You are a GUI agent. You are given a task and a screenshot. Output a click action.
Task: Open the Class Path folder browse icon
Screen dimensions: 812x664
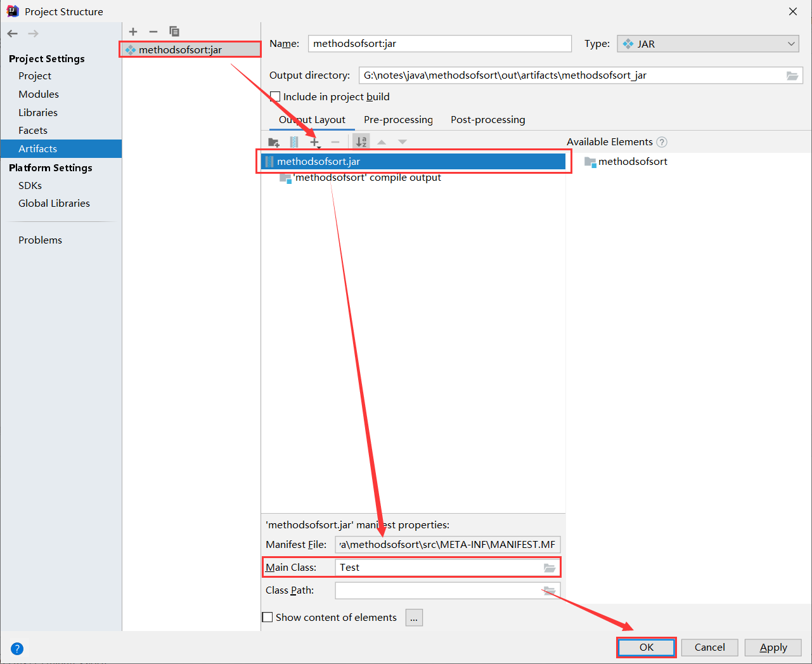549,590
